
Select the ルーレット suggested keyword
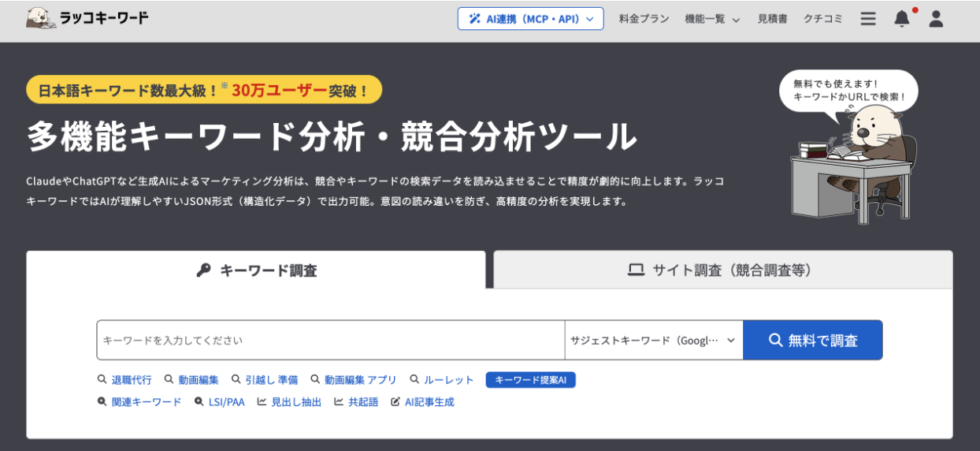point(449,379)
